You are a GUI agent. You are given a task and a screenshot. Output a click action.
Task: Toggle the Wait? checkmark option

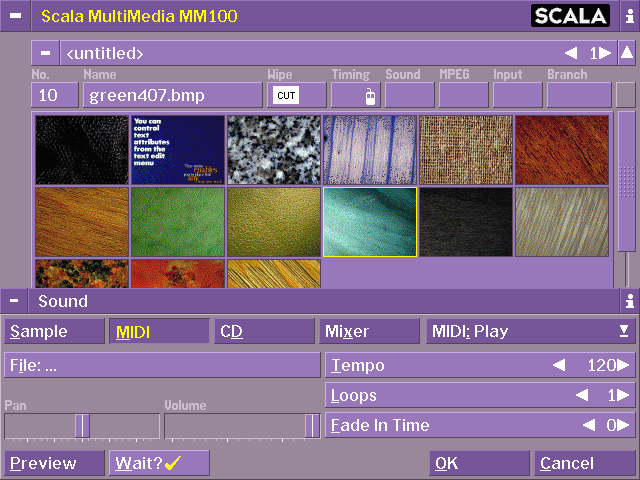[x=159, y=463]
